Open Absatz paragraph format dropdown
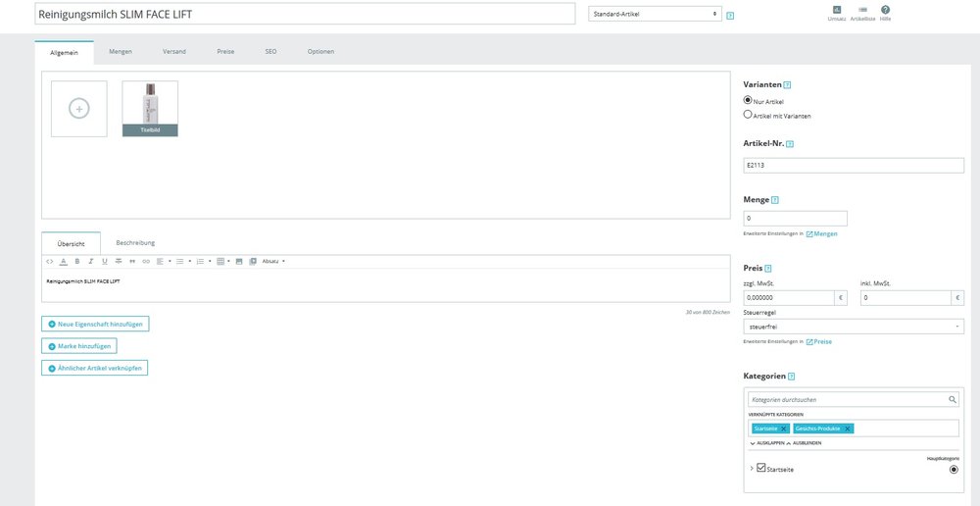980x506 pixels. click(x=273, y=261)
